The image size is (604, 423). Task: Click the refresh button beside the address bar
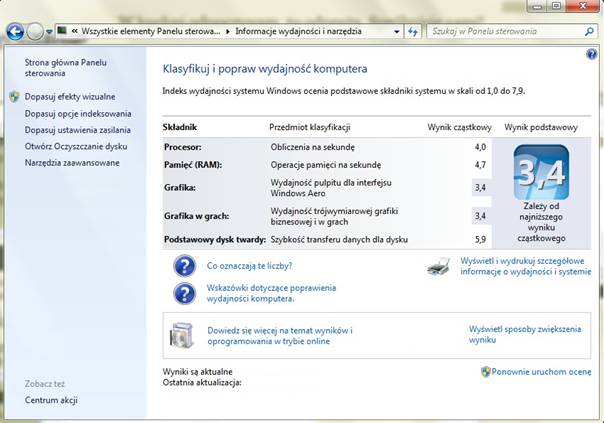click(413, 32)
